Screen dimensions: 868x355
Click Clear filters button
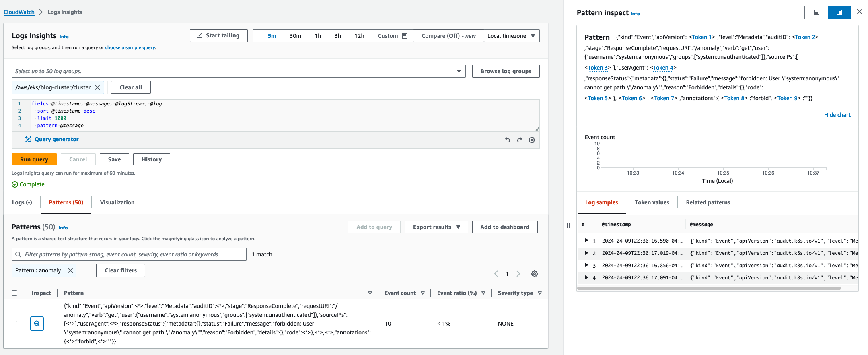coord(121,270)
